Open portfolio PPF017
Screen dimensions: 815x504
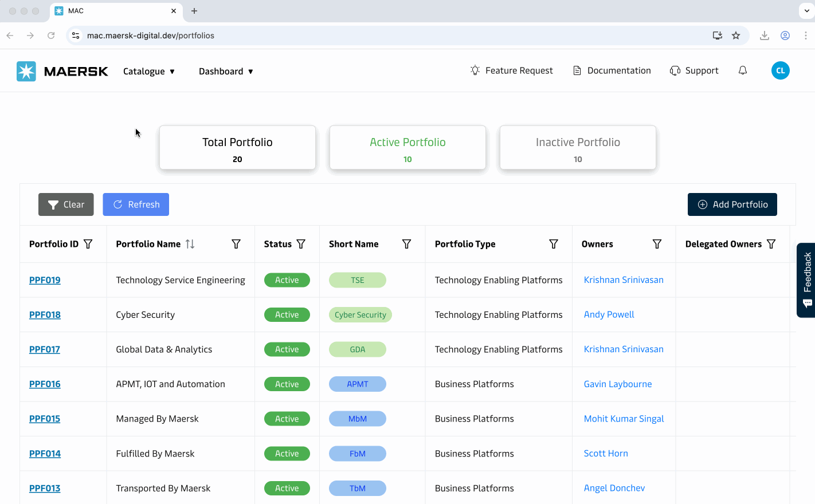pos(45,349)
